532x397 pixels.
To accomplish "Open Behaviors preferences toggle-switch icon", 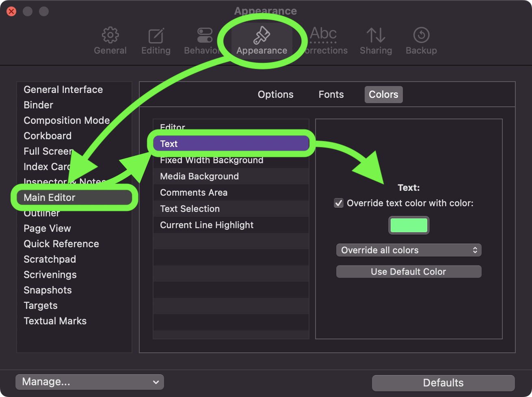I will click(204, 36).
